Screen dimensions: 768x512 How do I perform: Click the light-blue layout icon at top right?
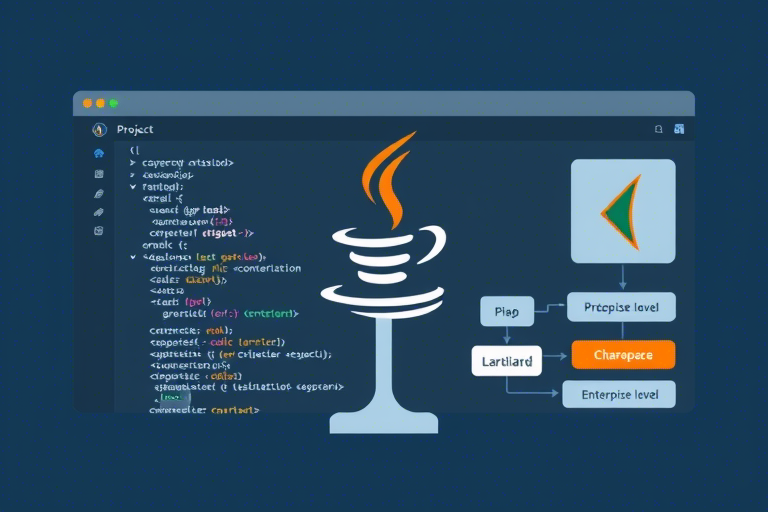pyautogui.click(x=679, y=129)
